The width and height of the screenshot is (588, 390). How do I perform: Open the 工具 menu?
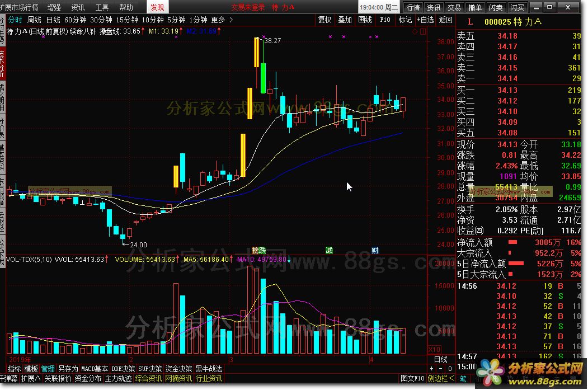tap(102, 7)
